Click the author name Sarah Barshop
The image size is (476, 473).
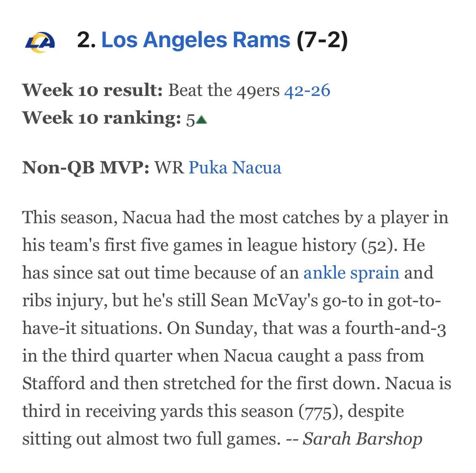click(x=362, y=439)
